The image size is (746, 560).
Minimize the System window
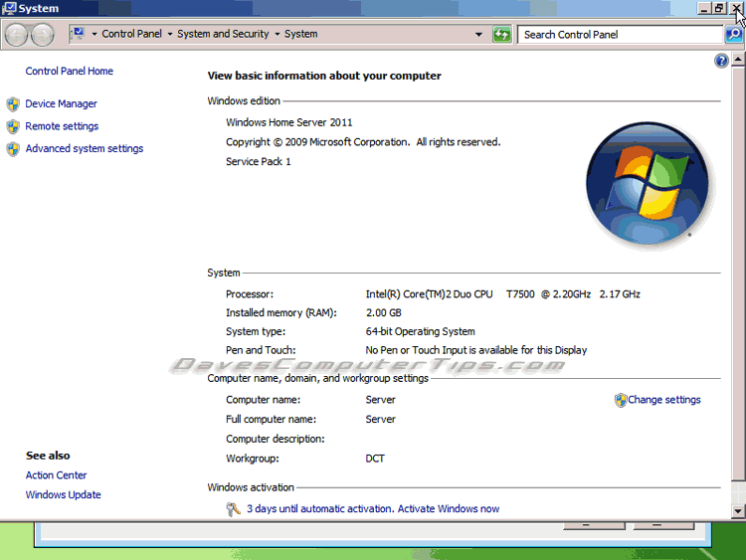(704, 8)
